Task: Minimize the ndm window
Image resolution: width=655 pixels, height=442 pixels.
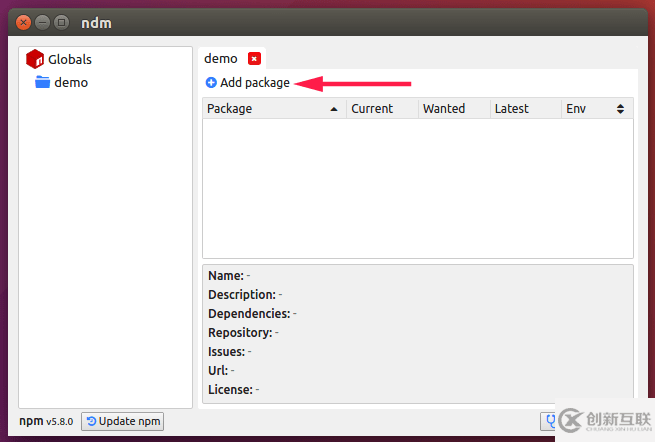Action: pyautogui.click(x=43, y=21)
